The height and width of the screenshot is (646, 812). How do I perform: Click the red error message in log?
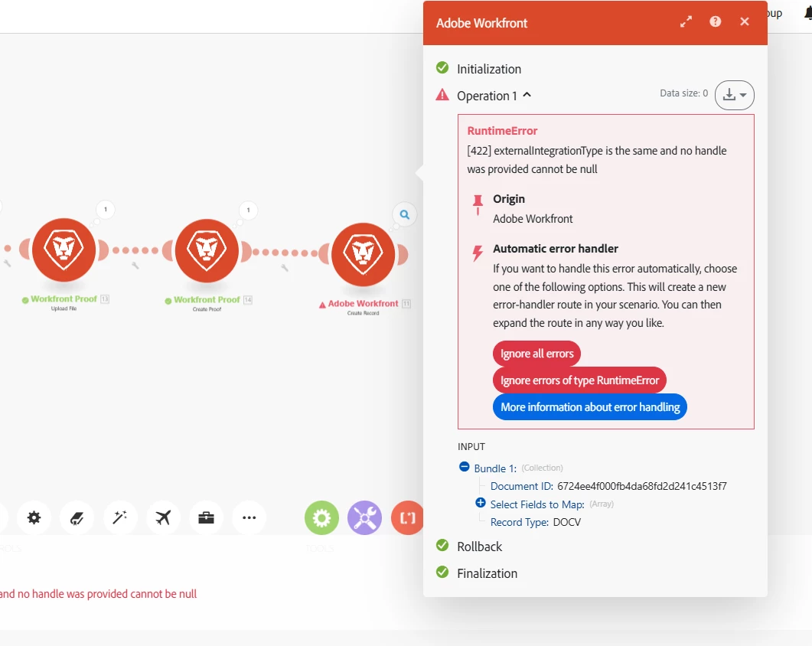click(x=99, y=594)
